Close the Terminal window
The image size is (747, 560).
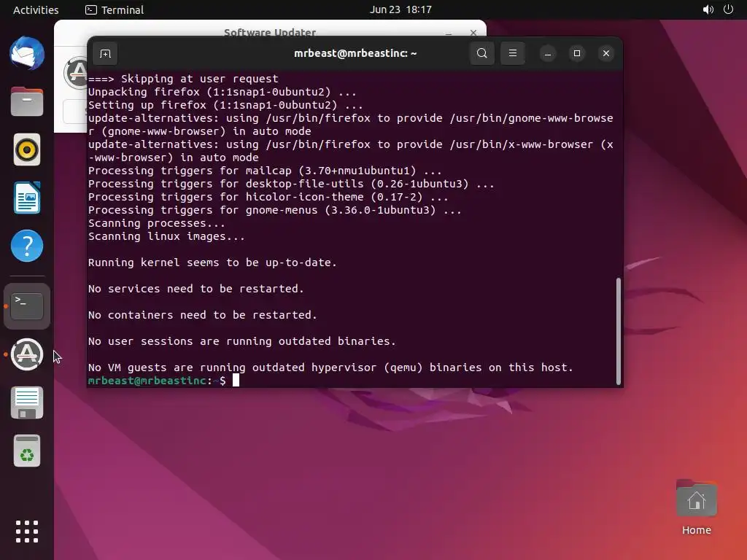click(606, 53)
